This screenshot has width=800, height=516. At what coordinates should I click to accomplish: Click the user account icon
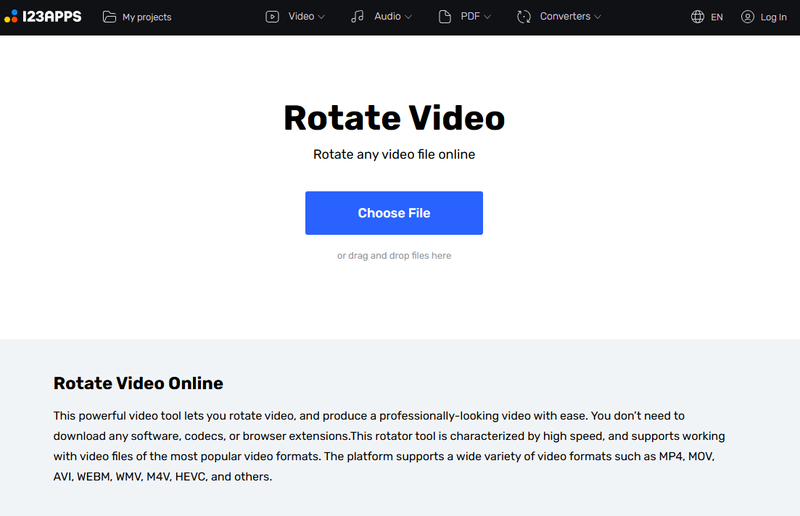(747, 17)
